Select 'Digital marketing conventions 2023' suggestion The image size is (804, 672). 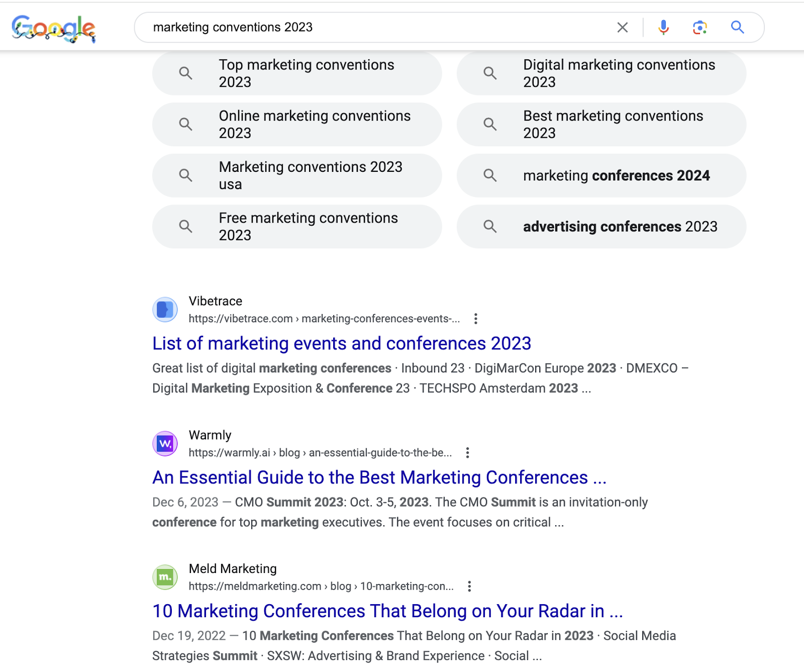pyautogui.click(x=601, y=73)
